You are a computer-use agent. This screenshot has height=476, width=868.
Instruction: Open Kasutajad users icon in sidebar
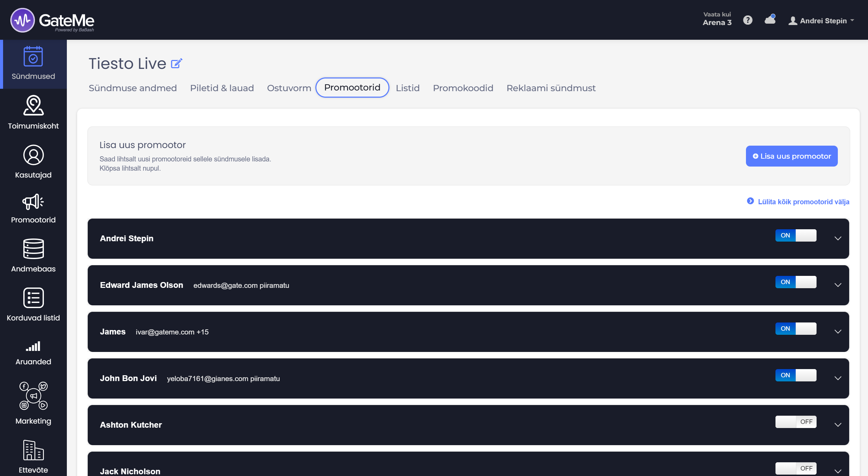(x=33, y=155)
